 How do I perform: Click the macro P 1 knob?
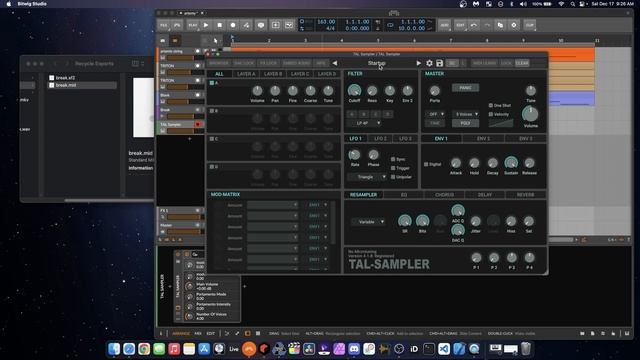pyautogui.click(x=476, y=258)
